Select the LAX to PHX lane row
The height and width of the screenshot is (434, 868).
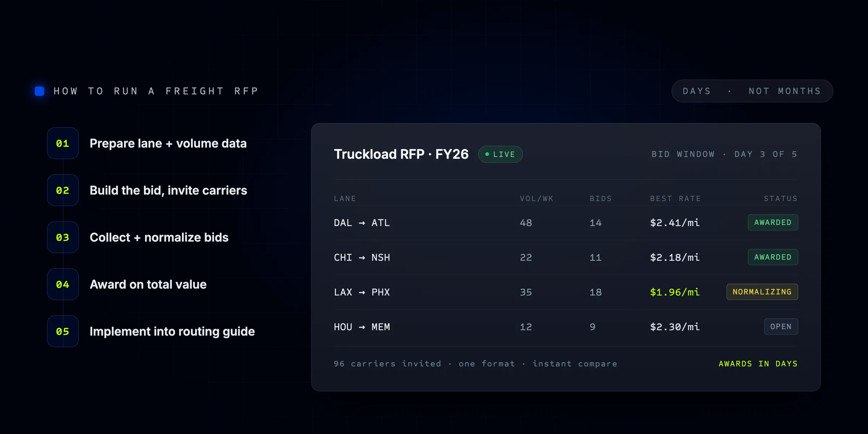(566, 292)
